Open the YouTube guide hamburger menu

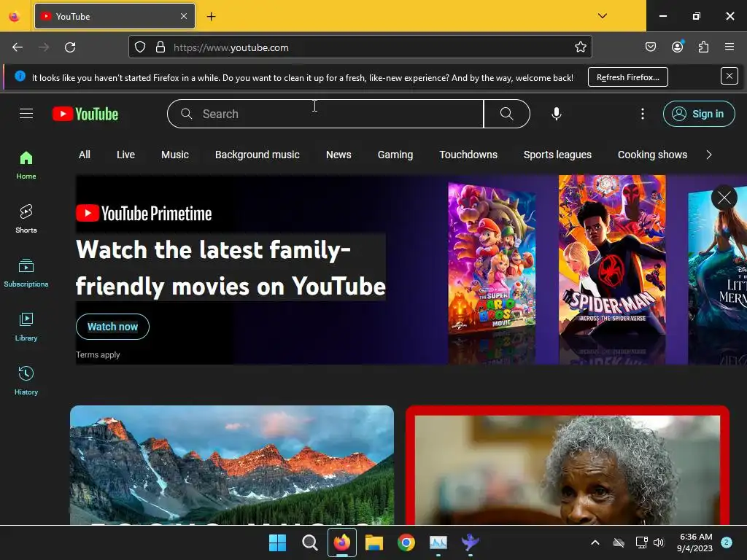pyautogui.click(x=26, y=114)
